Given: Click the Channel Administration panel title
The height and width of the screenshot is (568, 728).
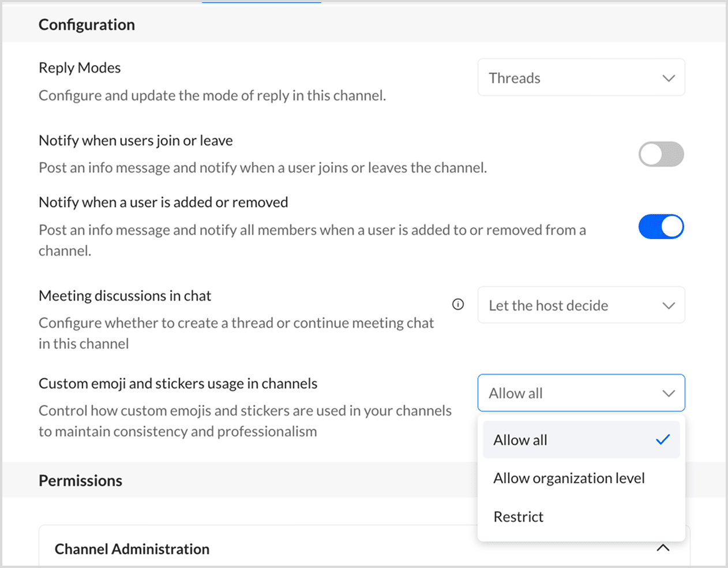Looking at the screenshot, I should [x=132, y=549].
